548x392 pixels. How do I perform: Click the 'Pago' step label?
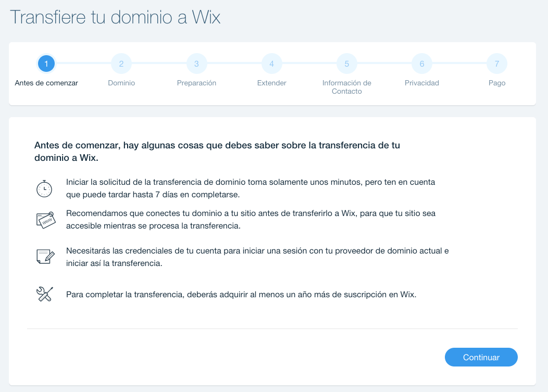(x=497, y=83)
